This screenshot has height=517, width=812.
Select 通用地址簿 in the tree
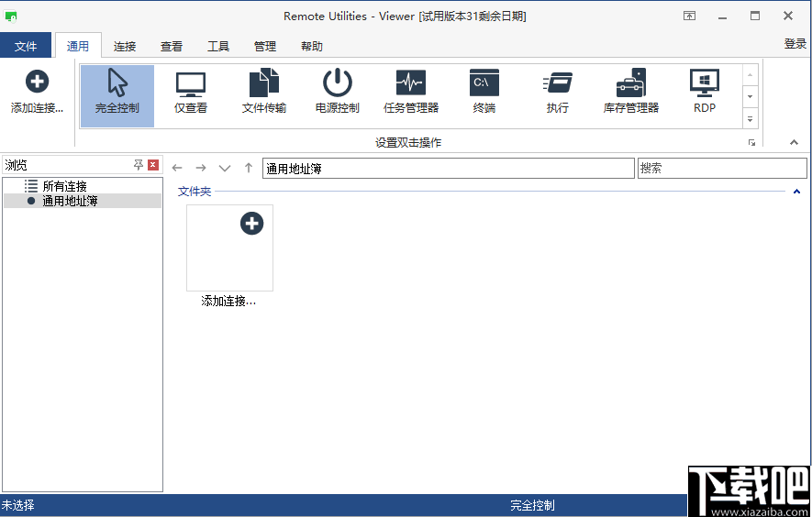[71, 201]
